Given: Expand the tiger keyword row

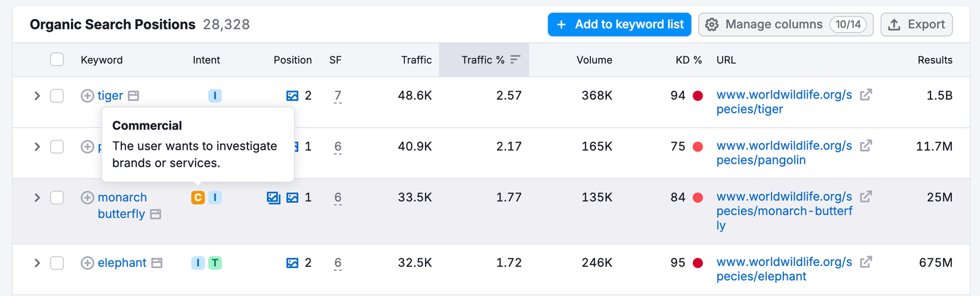Looking at the screenshot, I should (37, 96).
